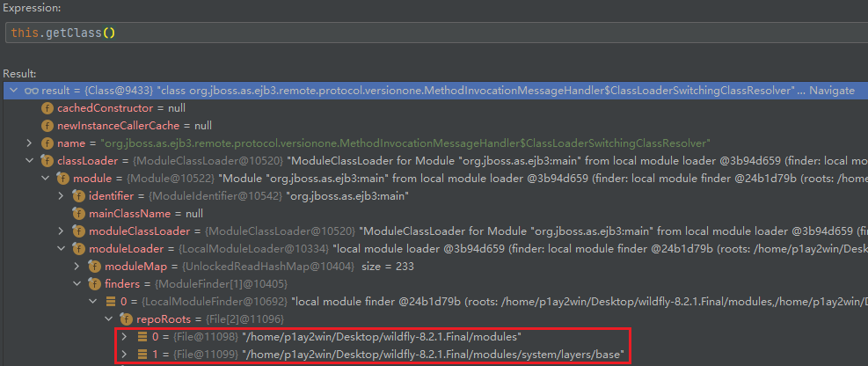Viewport: 868px width, 366px height.
Task: Click field icon of cachedConstructor
Action: 47,108
